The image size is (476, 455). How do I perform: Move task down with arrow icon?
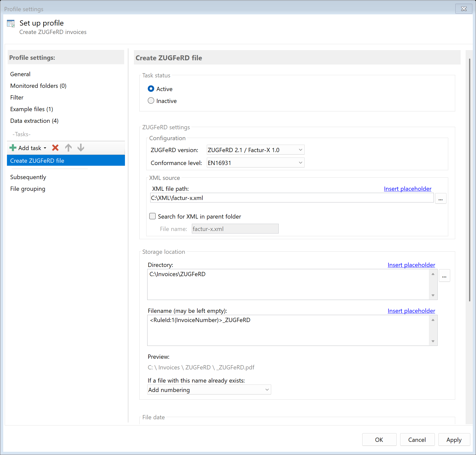tap(81, 148)
